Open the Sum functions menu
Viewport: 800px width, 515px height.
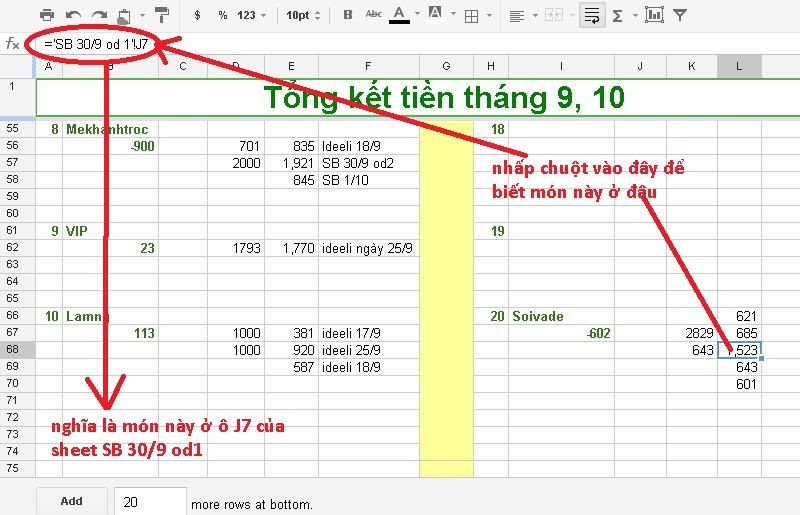[x=622, y=15]
